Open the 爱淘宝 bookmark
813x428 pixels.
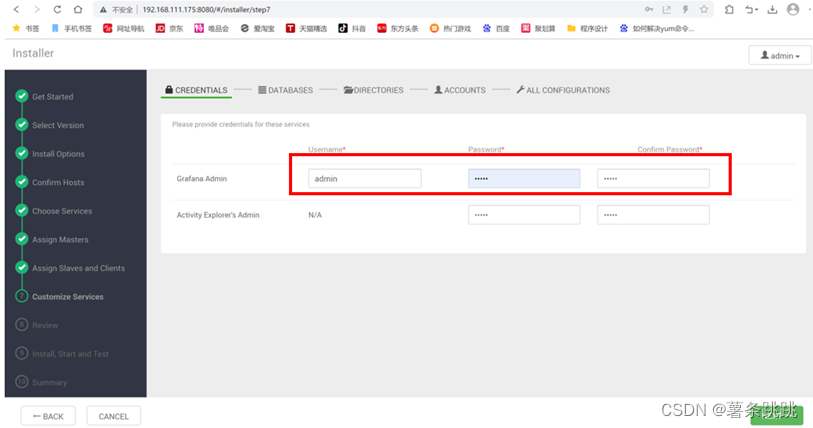(257, 29)
